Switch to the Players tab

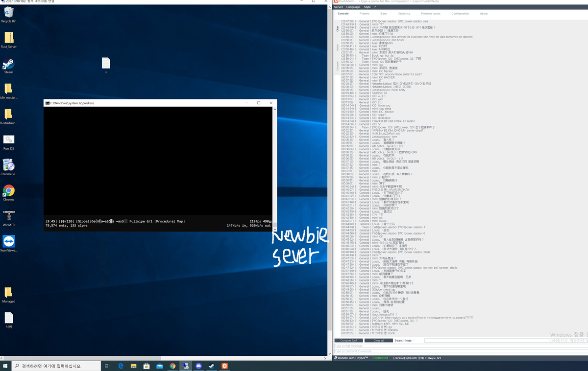[364, 14]
